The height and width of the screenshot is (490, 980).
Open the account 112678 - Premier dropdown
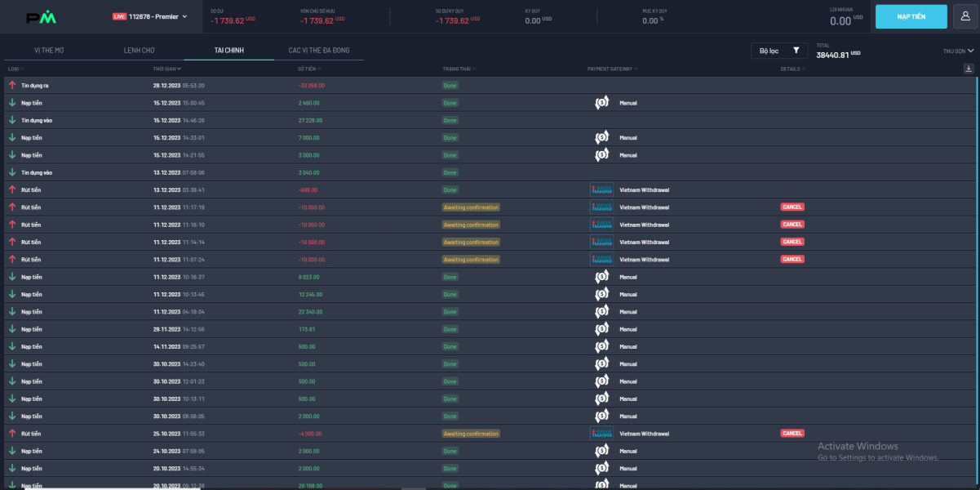pos(150,16)
